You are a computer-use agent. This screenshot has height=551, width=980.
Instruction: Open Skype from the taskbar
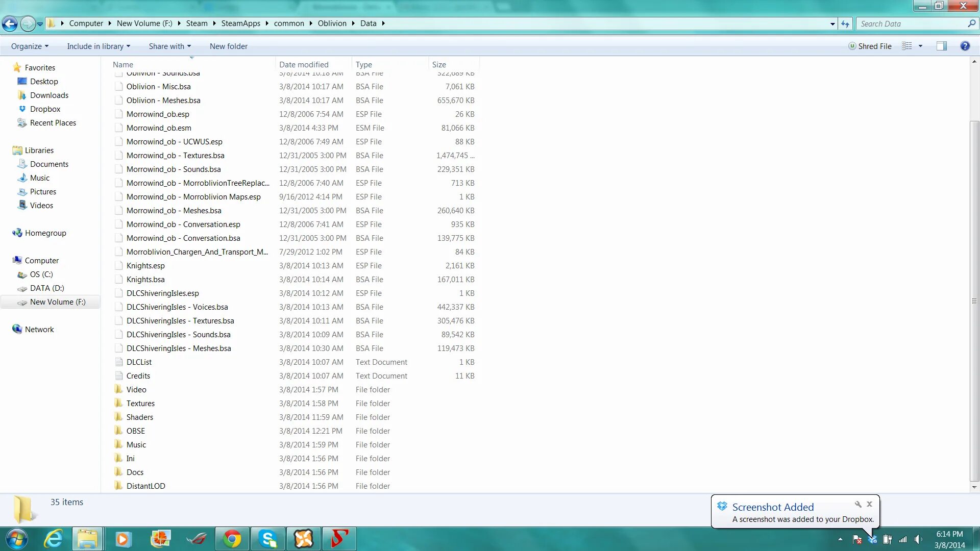click(268, 539)
